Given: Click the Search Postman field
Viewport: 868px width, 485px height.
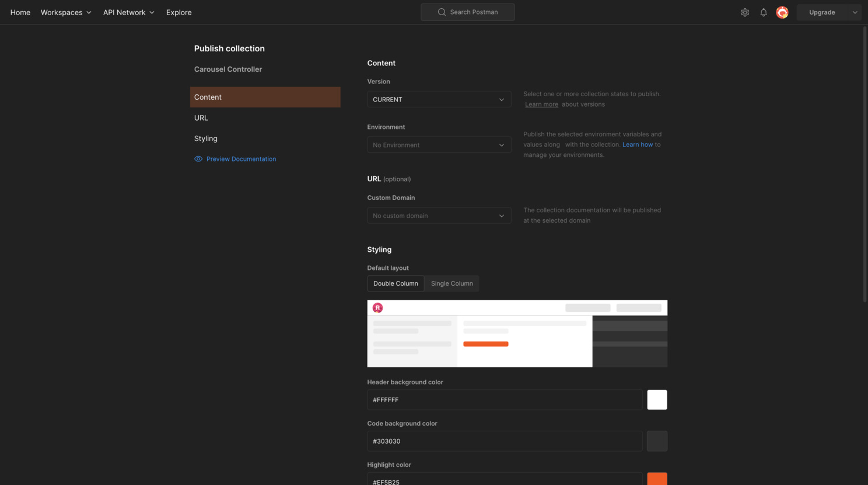Looking at the screenshot, I should pos(468,12).
